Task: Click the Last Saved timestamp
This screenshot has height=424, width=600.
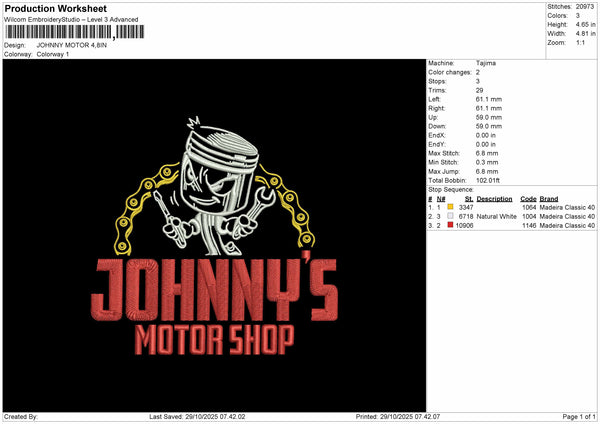Action: [197, 416]
